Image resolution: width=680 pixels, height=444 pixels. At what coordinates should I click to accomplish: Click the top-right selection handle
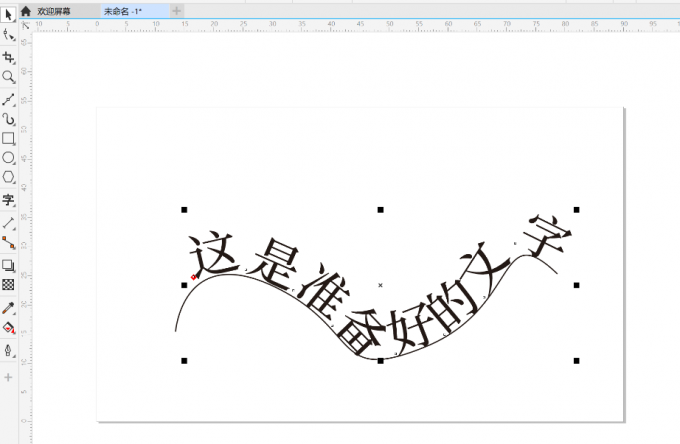pyautogui.click(x=576, y=210)
